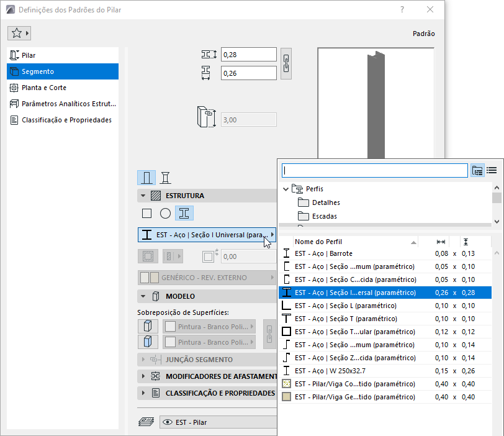Toggle first surface override button
Image resolution: width=504 pixels, height=436 pixels.
tap(148, 326)
